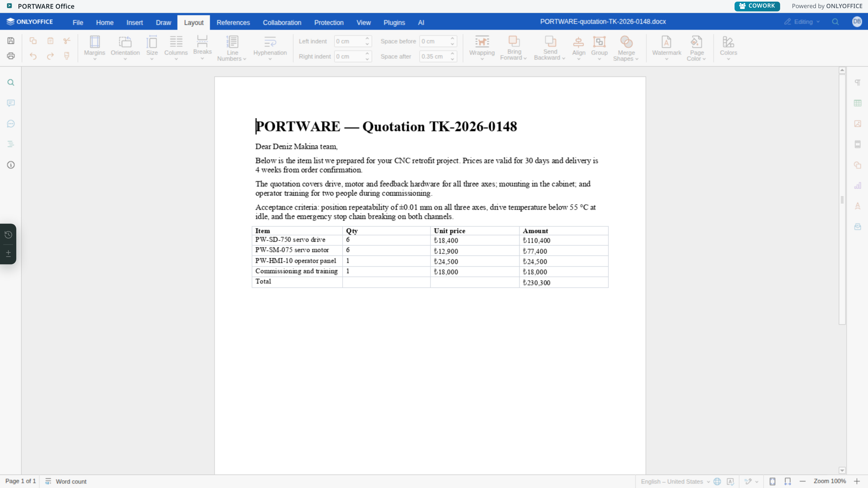This screenshot has height=488, width=868.
Task: Switch to the Insert tab
Action: [x=135, y=23]
